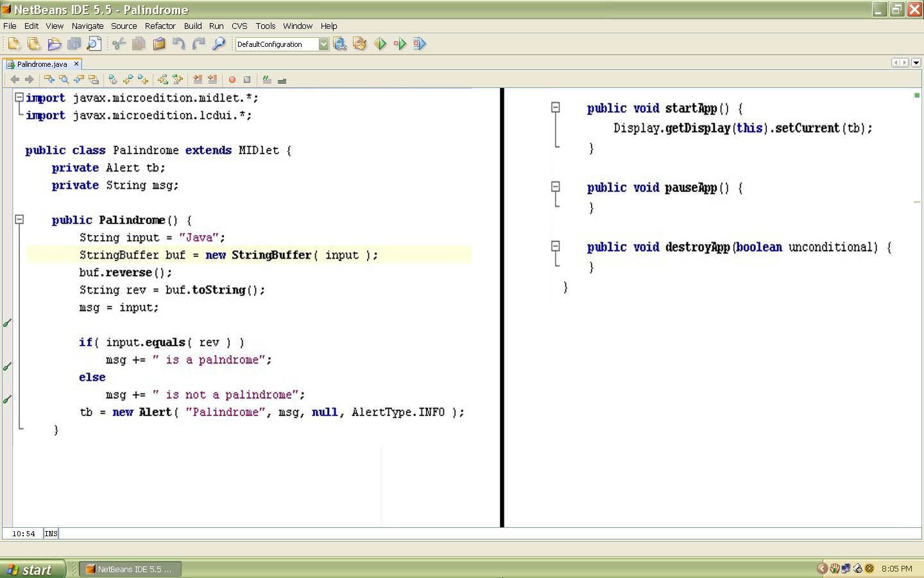Image resolution: width=924 pixels, height=578 pixels.
Task: Clean and build the main project
Action: pos(360,44)
